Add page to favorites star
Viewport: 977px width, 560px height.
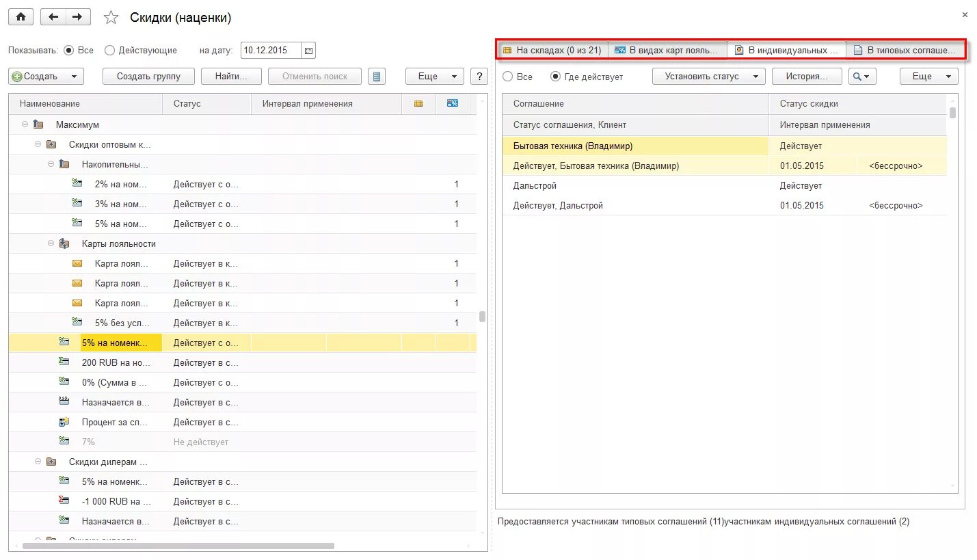tap(111, 18)
